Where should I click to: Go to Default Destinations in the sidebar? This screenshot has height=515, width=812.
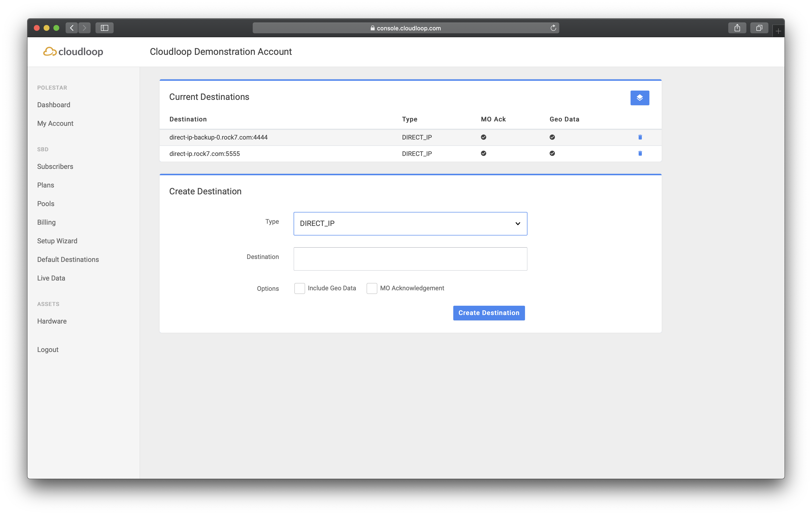click(x=68, y=259)
